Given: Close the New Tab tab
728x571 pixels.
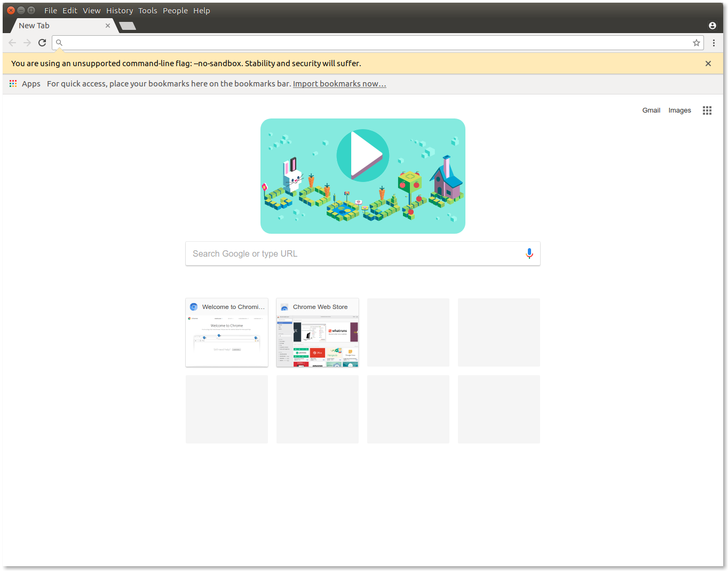Looking at the screenshot, I should (x=108, y=26).
